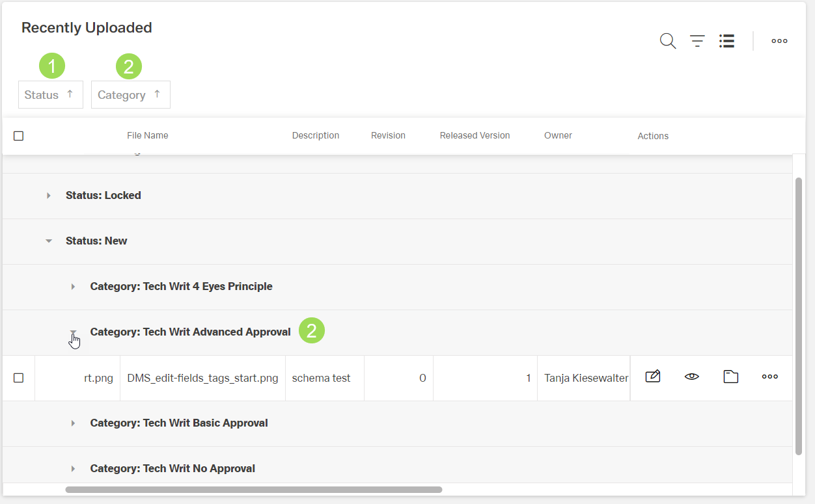Screen dimensions: 815x504
Task: Switch to list view icon
Action: (x=726, y=41)
